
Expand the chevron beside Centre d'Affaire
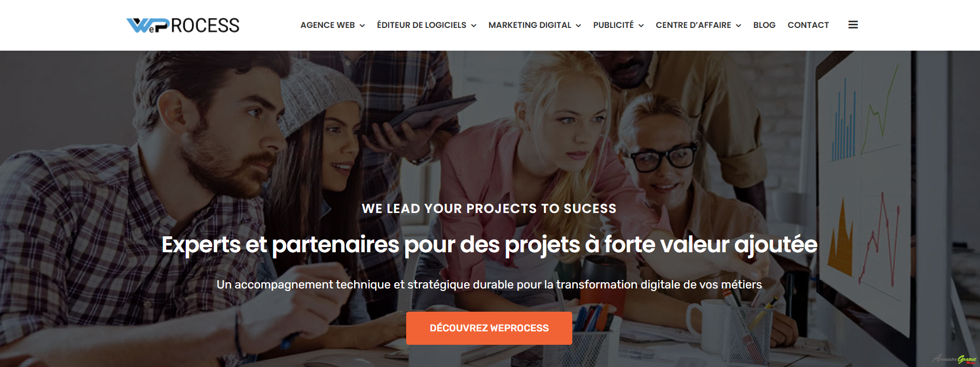point(738,25)
